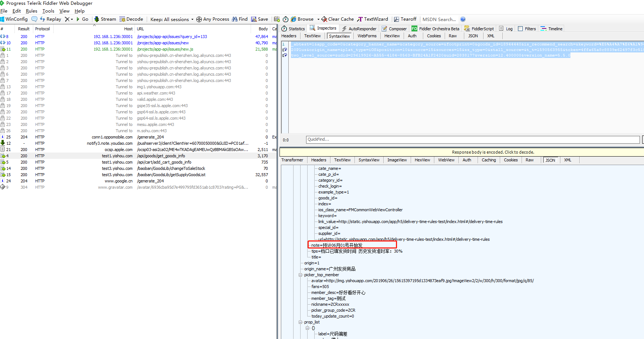Viewport: 644px width, 339px height.
Task: Open the Rules menu
Action: pyautogui.click(x=31, y=11)
